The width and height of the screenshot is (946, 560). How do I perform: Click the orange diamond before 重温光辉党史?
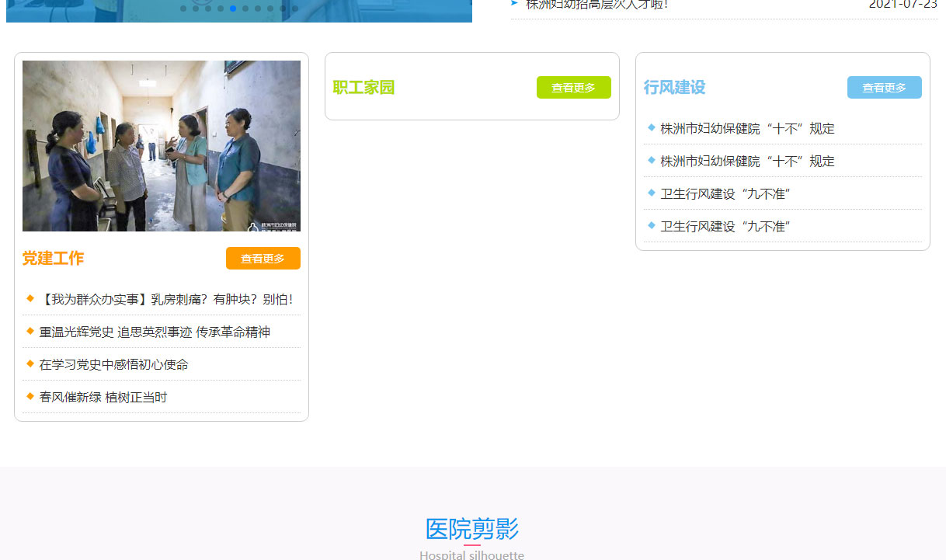pos(30,331)
